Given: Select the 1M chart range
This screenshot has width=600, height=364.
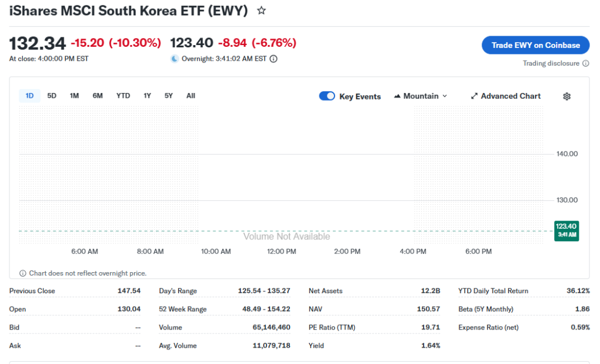Looking at the screenshot, I should 74,96.
